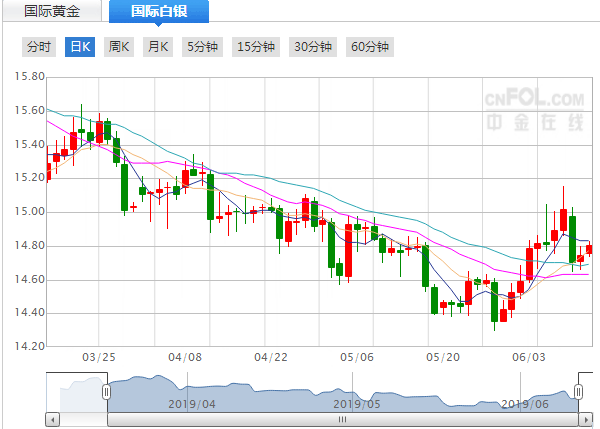Image resolution: width=600 pixels, height=429 pixels.
Task: Click the scrollbar right arrow
Action: click(x=587, y=421)
